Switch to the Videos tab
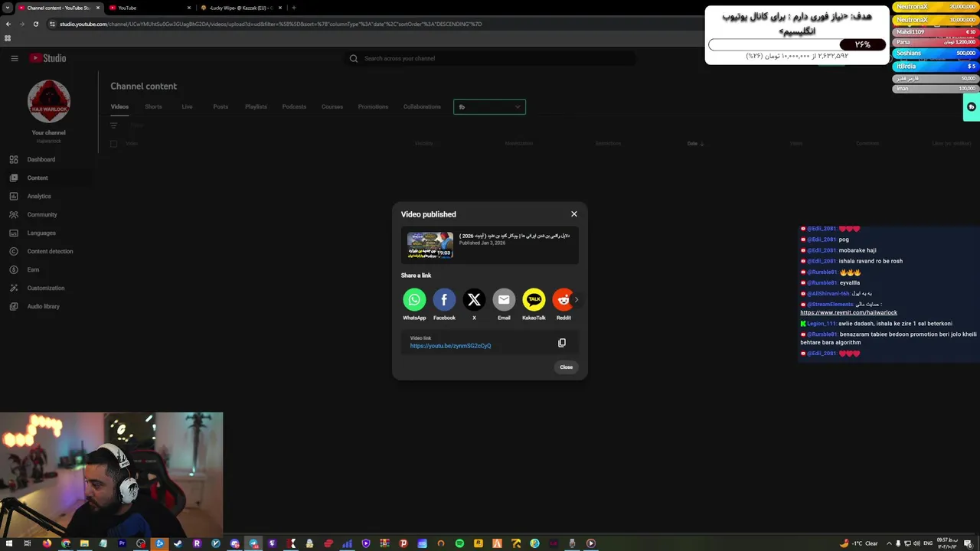The height and width of the screenshot is (551, 980). point(119,106)
